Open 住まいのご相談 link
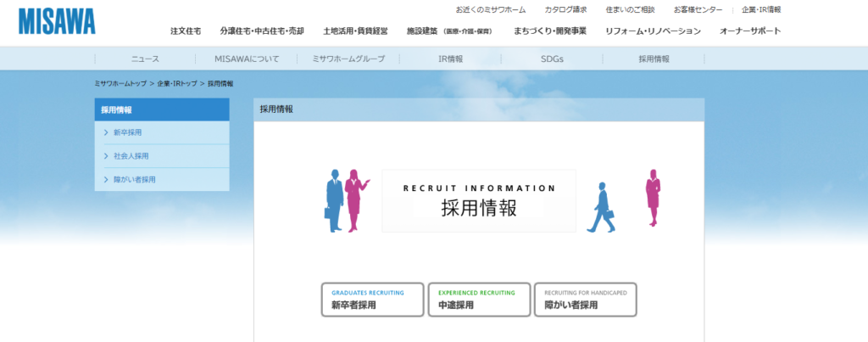 630,10
